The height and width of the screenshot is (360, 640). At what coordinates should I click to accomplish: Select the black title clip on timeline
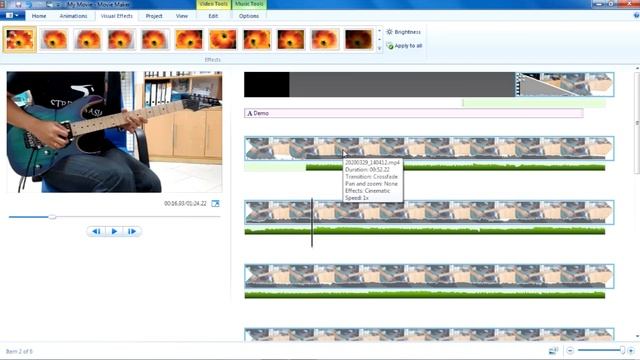point(267,84)
